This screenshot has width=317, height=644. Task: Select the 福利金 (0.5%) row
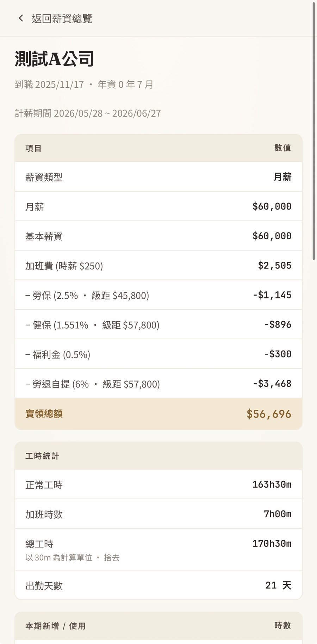(x=158, y=354)
